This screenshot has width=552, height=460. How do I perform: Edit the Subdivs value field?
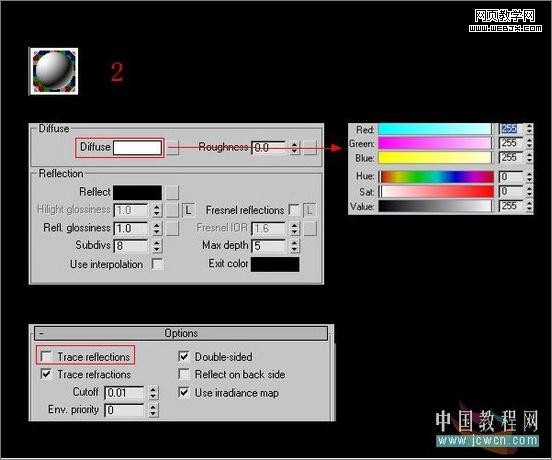pos(131,246)
